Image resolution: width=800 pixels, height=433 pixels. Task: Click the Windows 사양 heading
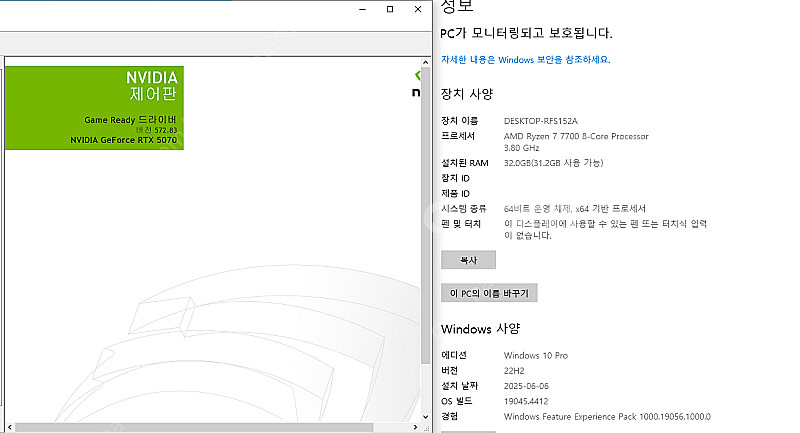[x=480, y=329]
